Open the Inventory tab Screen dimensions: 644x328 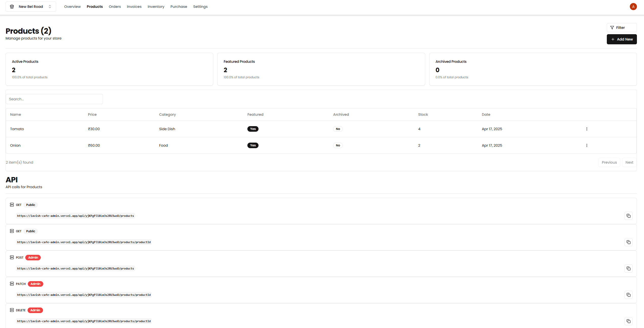tap(156, 7)
